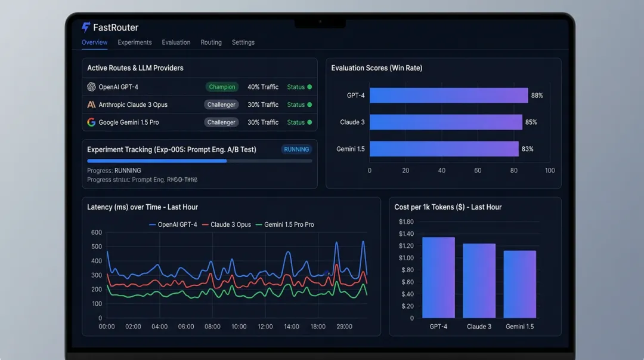This screenshot has width=644, height=360.
Task: Click 30% Traffic in the Google Gemini row
Action: click(x=263, y=122)
